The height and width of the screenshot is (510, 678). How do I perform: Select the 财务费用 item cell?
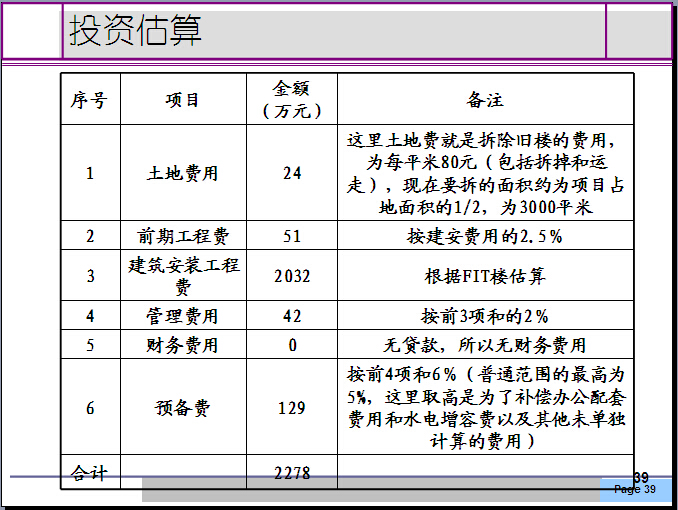coord(182,345)
